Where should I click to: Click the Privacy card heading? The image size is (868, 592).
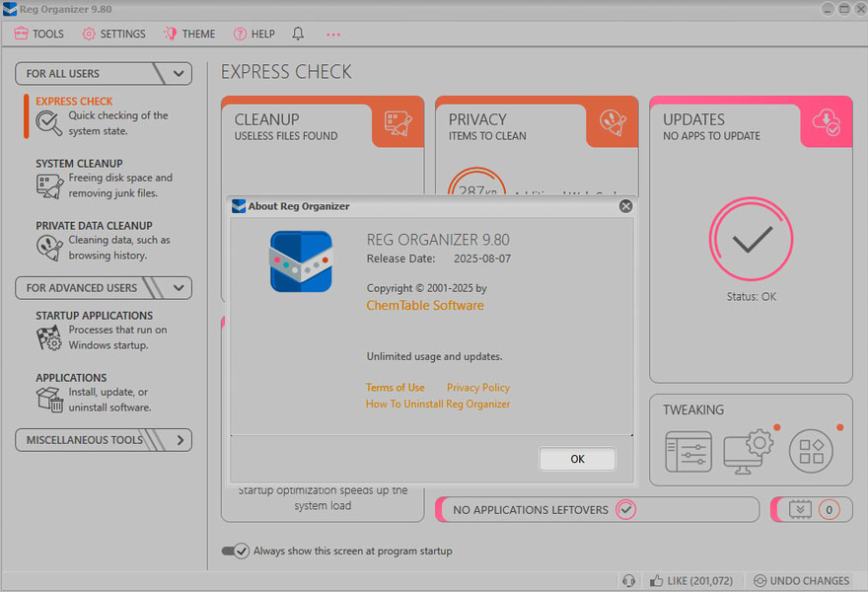click(x=477, y=119)
